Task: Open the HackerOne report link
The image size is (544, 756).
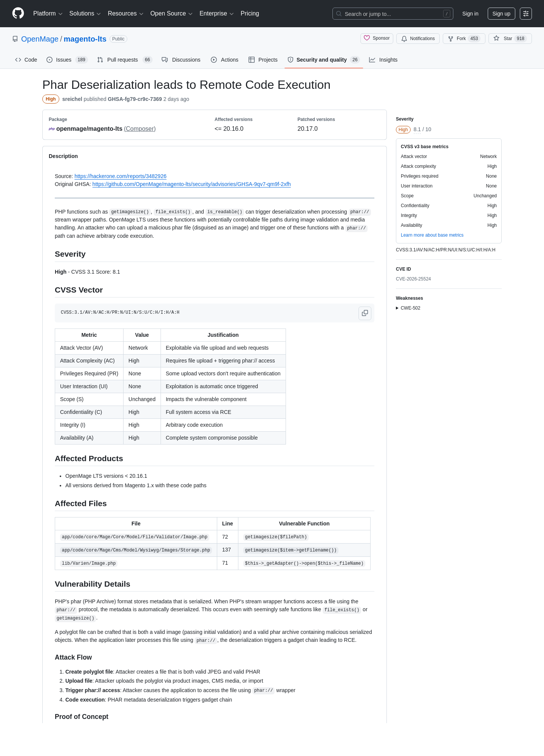Action: 121,176
